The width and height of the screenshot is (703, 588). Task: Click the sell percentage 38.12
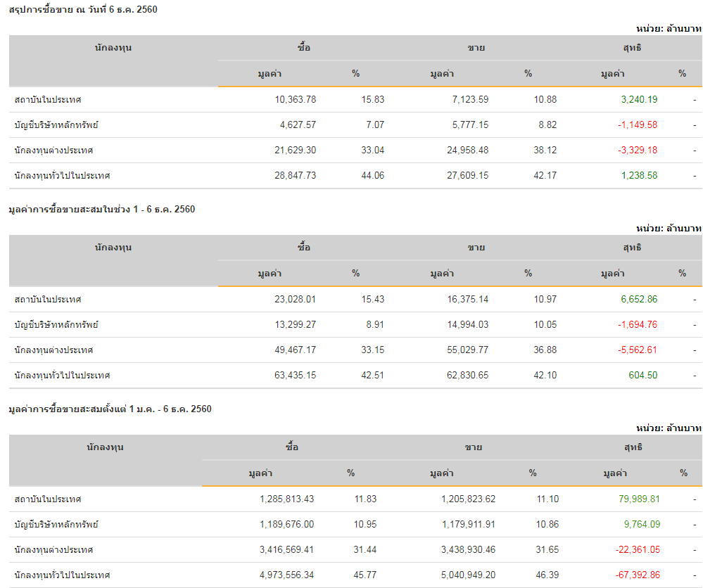pos(545,150)
